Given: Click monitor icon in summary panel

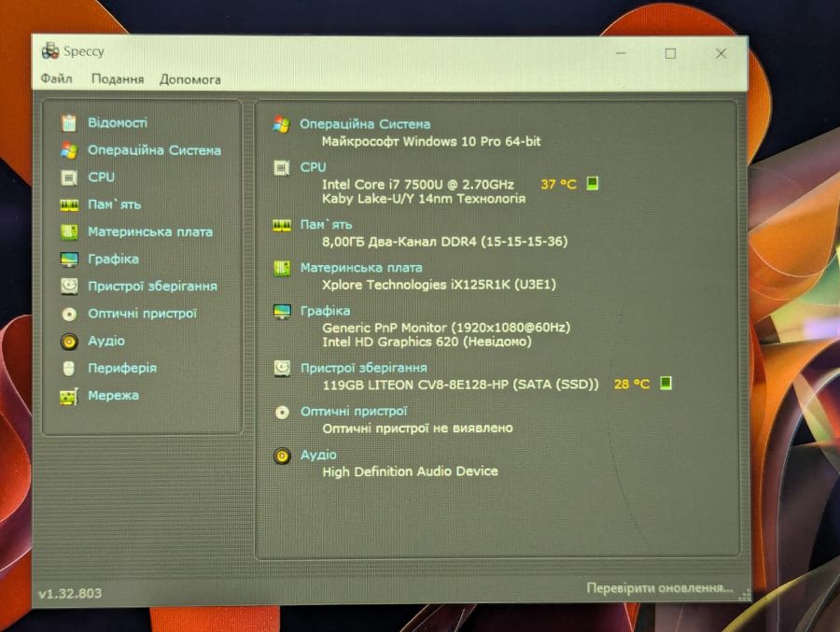Looking at the screenshot, I should pyautogui.click(x=282, y=312).
